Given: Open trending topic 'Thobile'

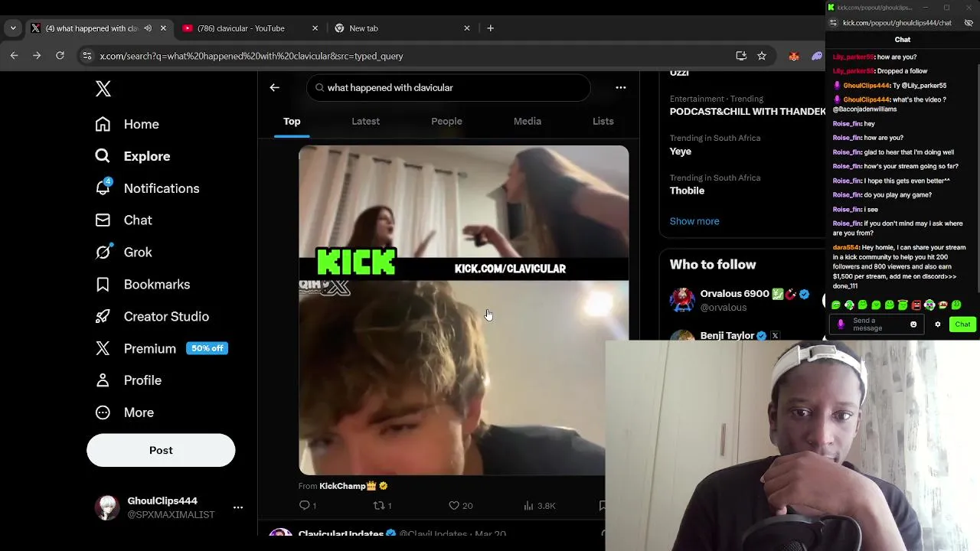Looking at the screenshot, I should 687,191.
